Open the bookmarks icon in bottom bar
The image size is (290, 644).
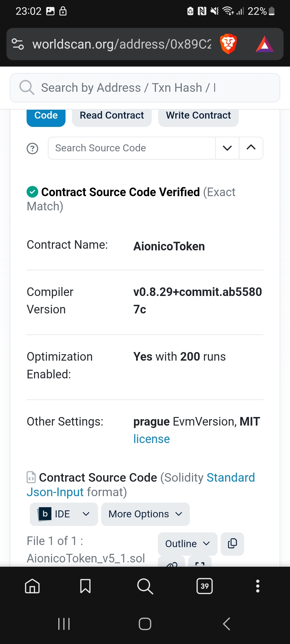(85, 586)
